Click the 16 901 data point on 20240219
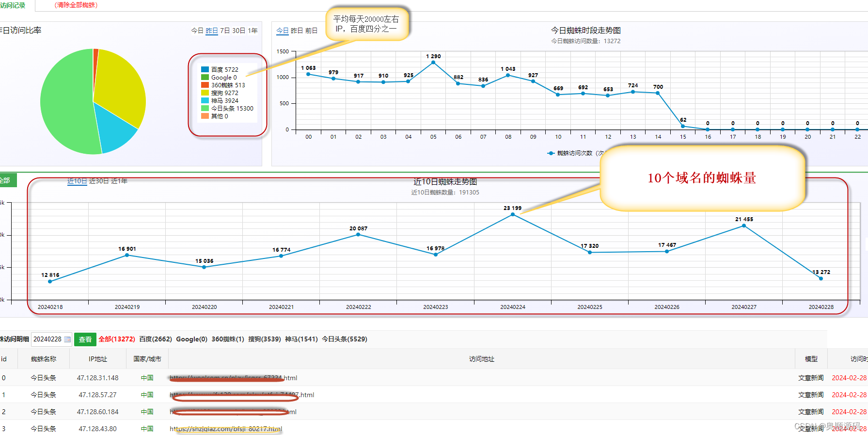This screenshot has width=868, height=435. [127, 255]
